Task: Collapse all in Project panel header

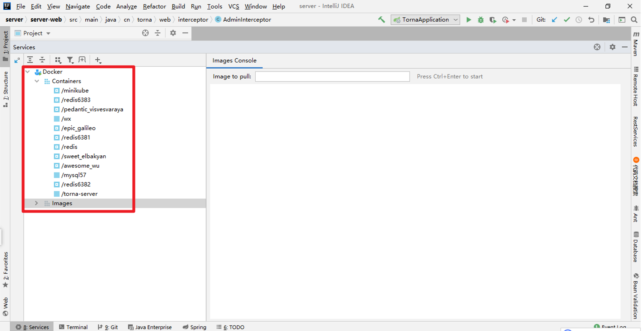Action: click(157, 33)
